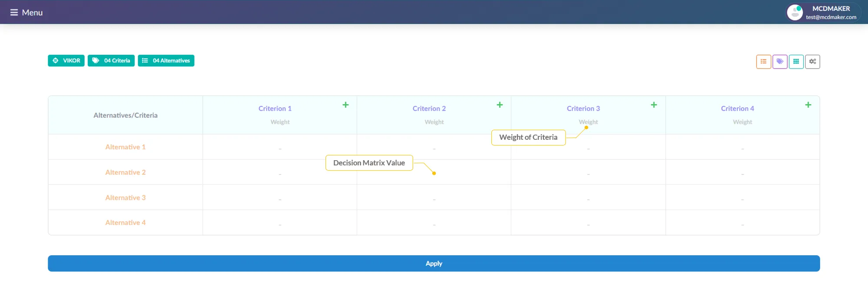Screen dimensions: 868x290
Task: Click the plus icon for Criterion 4
Action: point(808,105)
